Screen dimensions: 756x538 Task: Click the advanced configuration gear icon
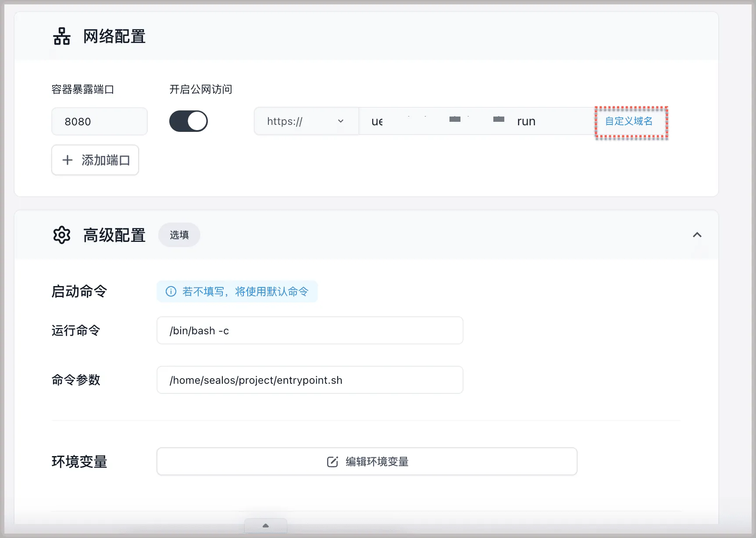[62, 235]
